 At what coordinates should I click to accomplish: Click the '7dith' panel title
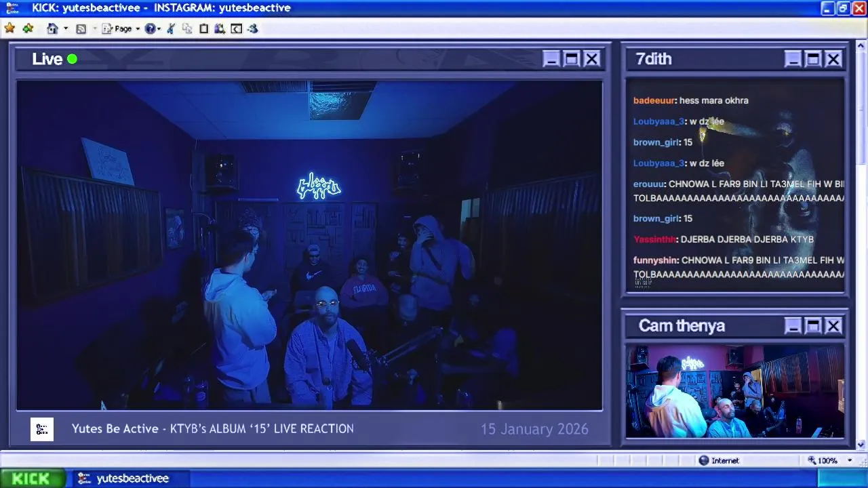pos(654,59)
